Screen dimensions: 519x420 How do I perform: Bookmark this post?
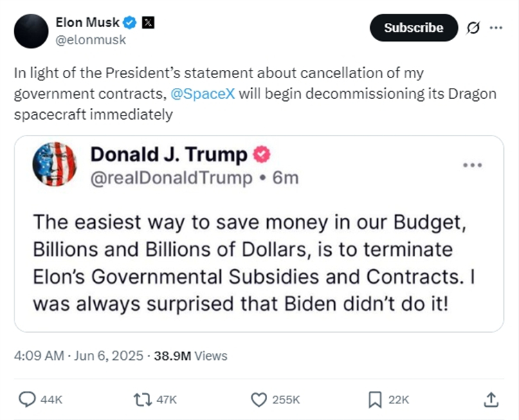coord(375,399)
